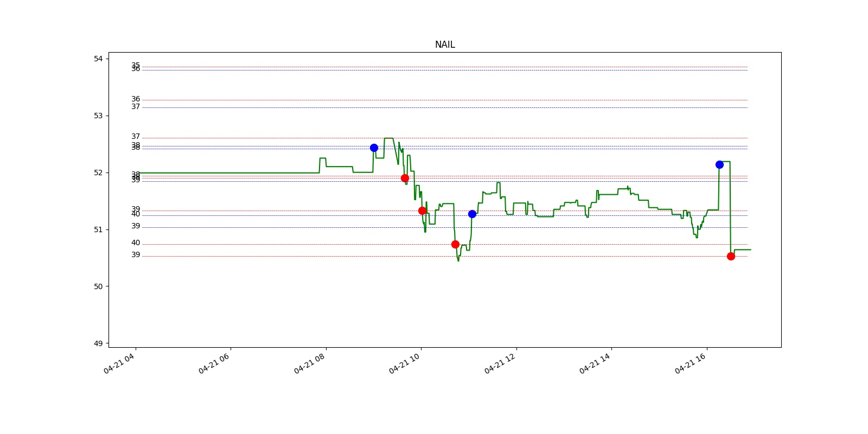This screenshot has height=434, width=868.
Task: Click the x-axis label 04-21 16
Action: tap(690, 363)
